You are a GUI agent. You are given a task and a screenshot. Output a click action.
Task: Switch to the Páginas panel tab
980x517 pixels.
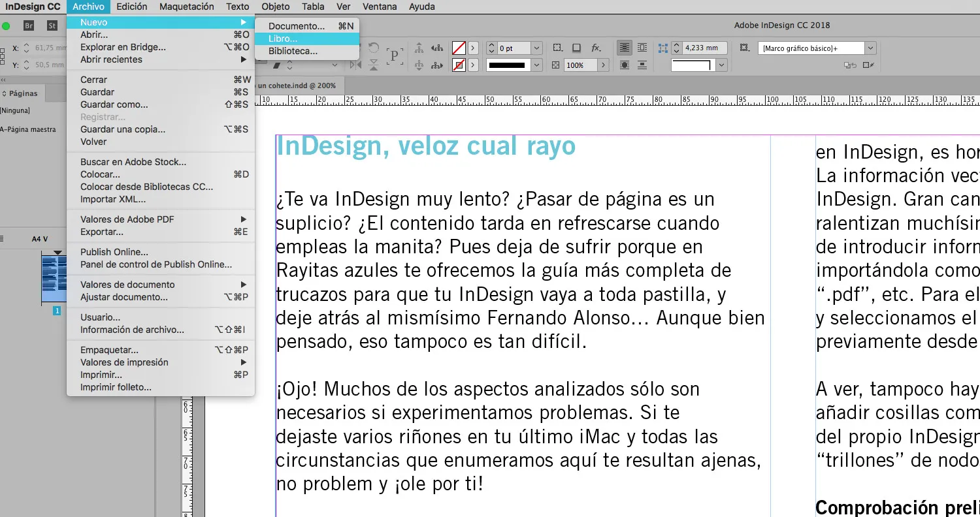pyautogui.click(x=23, y=93)
